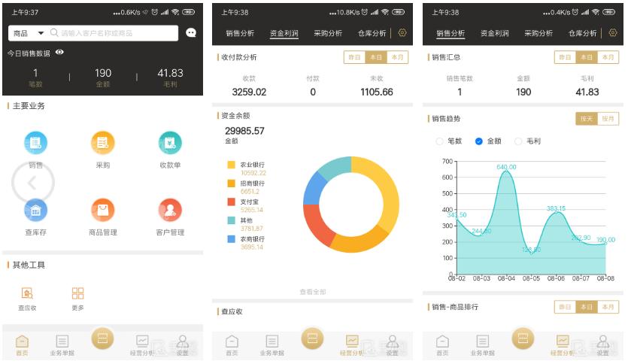Open the 收款单 receipt icon
This screenshot has width=631, height=364.
[x=170, y=143]
